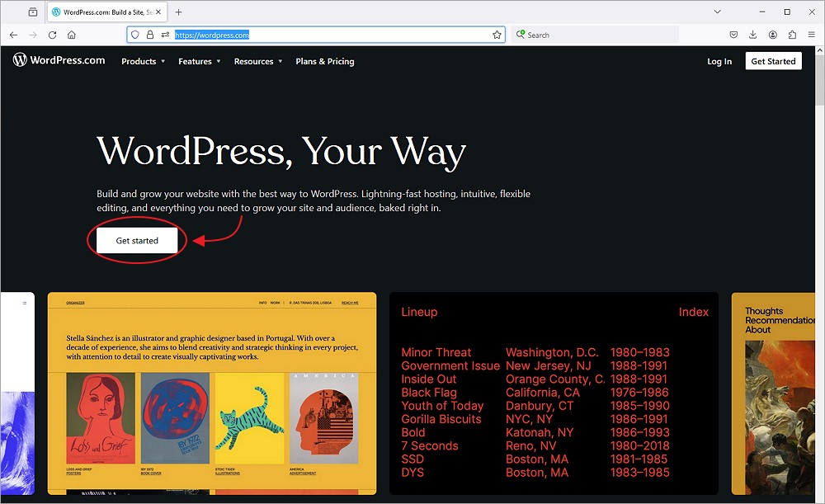Viewport: 825px width, 504px height.
Task: Click the Firefox Search box
Action: pos(595,35)
